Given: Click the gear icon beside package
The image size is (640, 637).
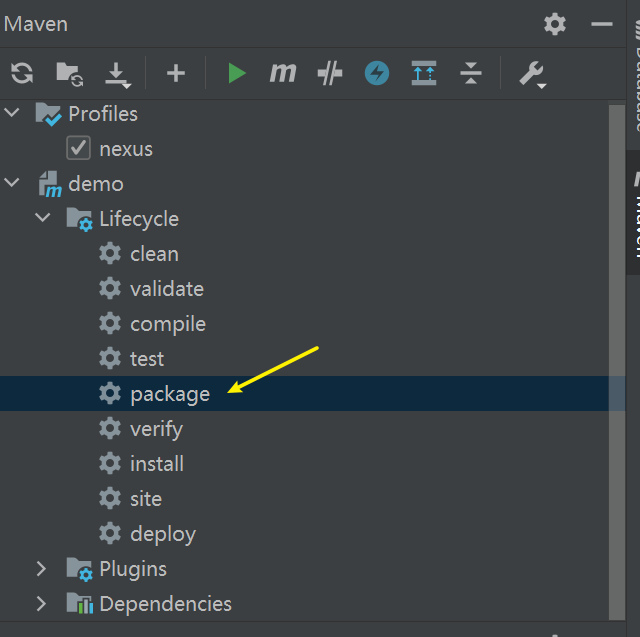Looking at the screenshot, I should (x=110, y=394).
